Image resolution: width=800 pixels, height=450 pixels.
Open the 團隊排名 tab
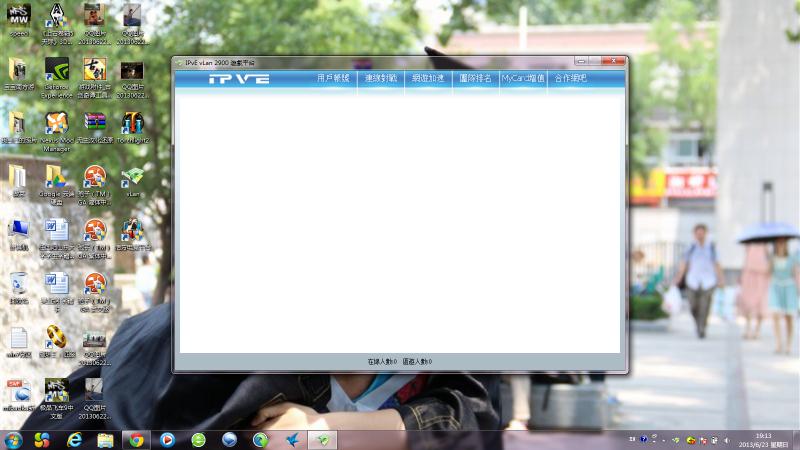[476, 78]
